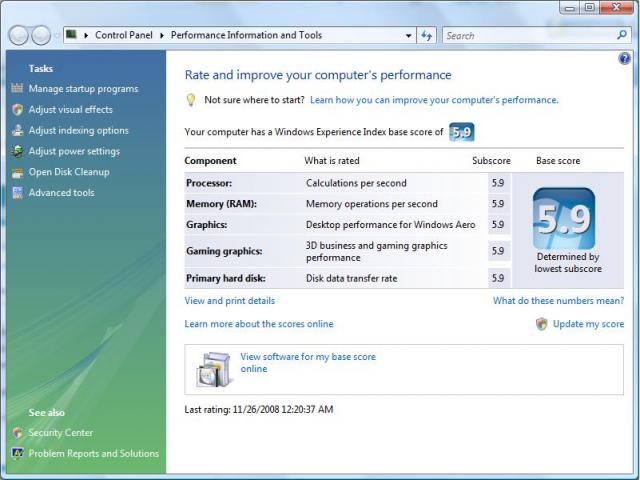Click Disk data transfer rate text
The width and height of the screenshot is (640, 480).
point(351,278)
